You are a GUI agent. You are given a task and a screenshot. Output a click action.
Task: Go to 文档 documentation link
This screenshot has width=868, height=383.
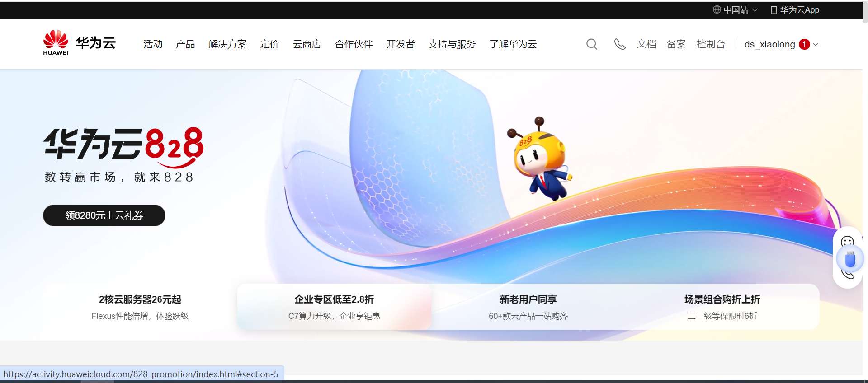646,44
